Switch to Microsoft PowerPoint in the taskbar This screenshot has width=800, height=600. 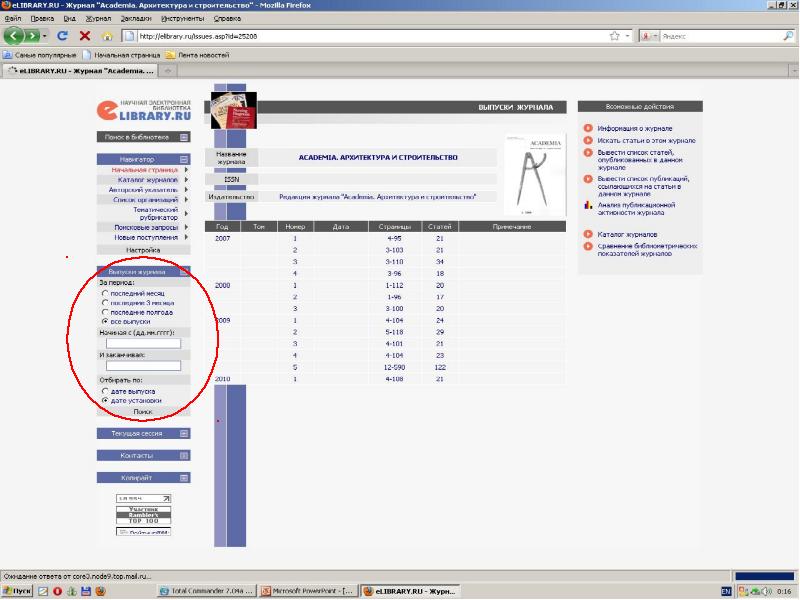click(308, 591)
